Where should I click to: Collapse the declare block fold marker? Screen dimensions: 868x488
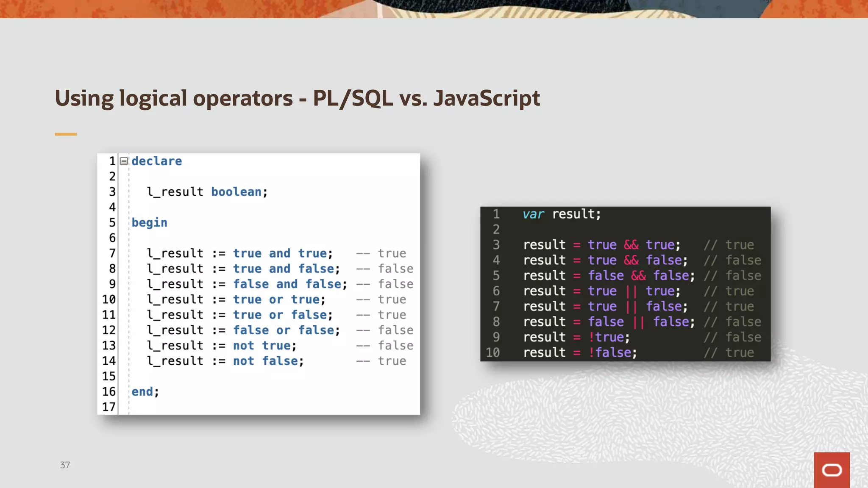click(124, 161)
